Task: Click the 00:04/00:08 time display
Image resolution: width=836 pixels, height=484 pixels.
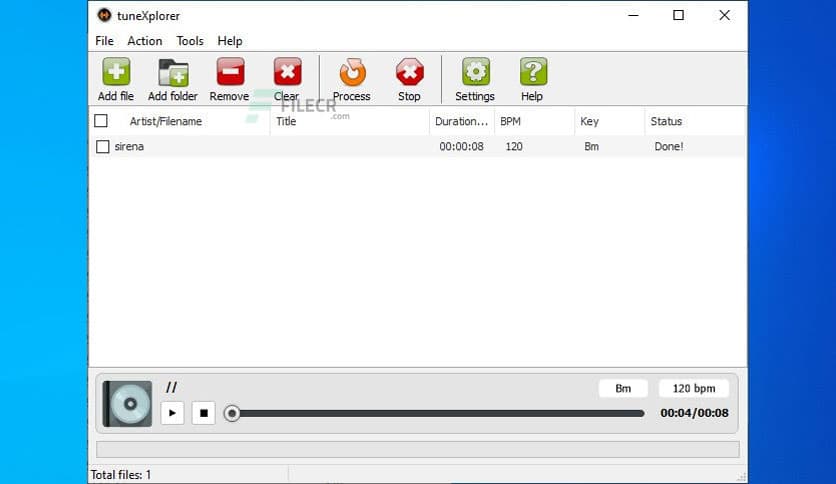Action: 694,413
